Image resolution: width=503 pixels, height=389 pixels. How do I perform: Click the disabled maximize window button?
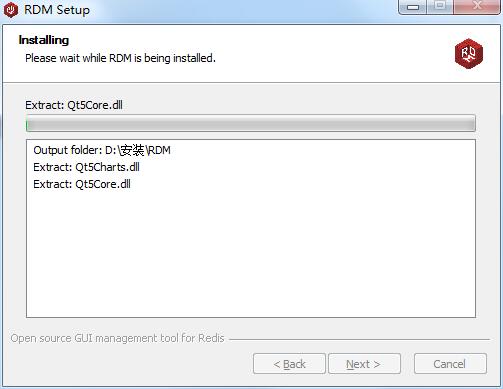pyautogui.click(x=440, y=7)
